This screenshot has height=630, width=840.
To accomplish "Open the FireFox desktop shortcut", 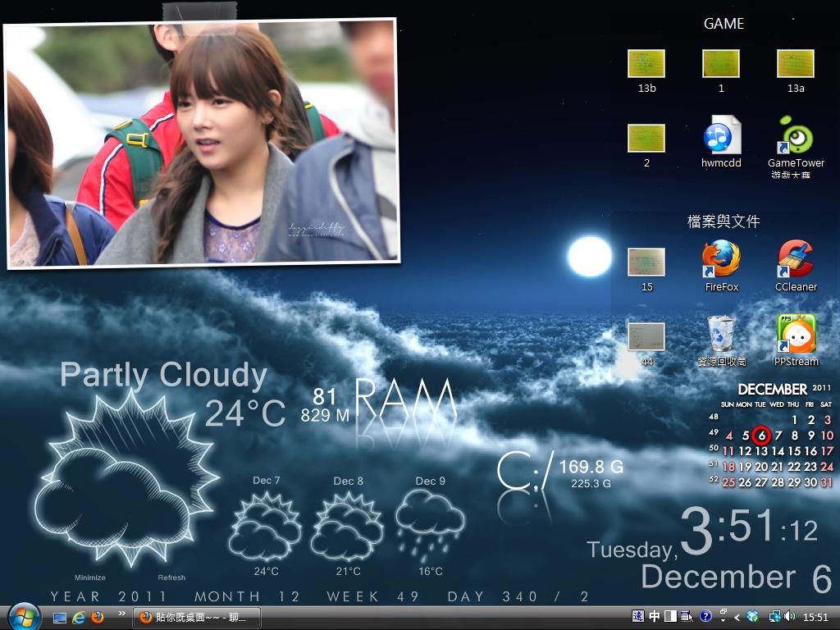I will 722,260.
